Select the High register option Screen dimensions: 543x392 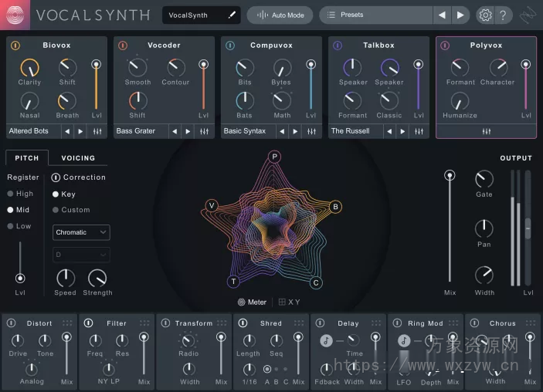pos(20,194)
